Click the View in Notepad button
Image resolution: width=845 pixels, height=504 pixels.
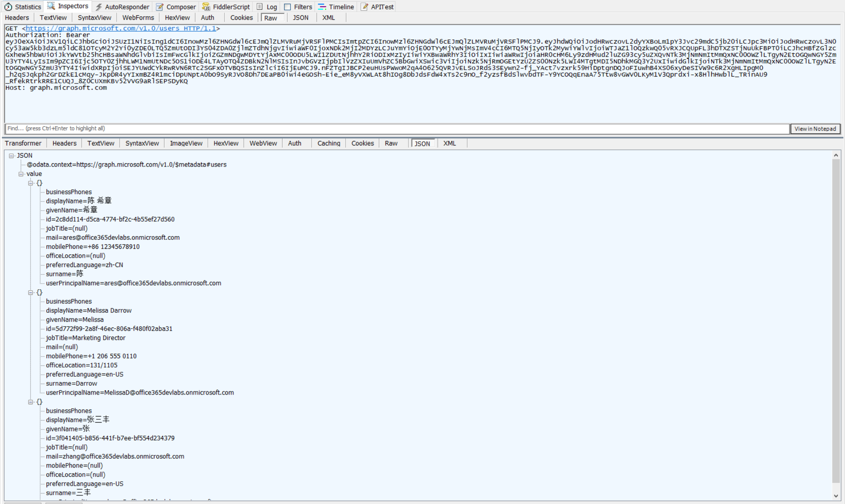pyautogui.click(x=815, y=129)
